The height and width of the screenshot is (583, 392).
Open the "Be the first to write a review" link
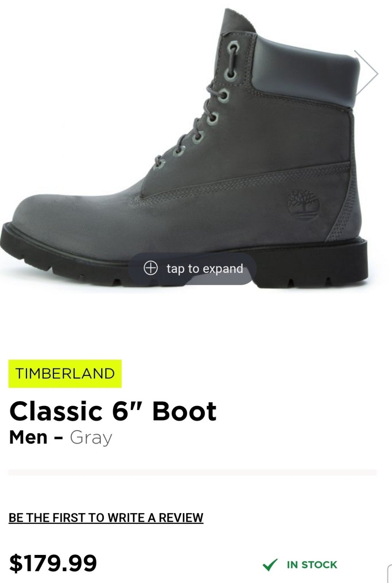(x=106, y=517)
